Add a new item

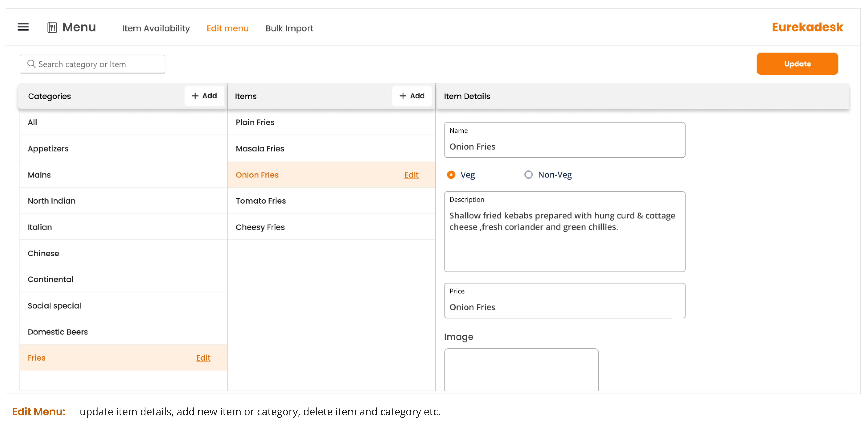[x=412, y=96]
